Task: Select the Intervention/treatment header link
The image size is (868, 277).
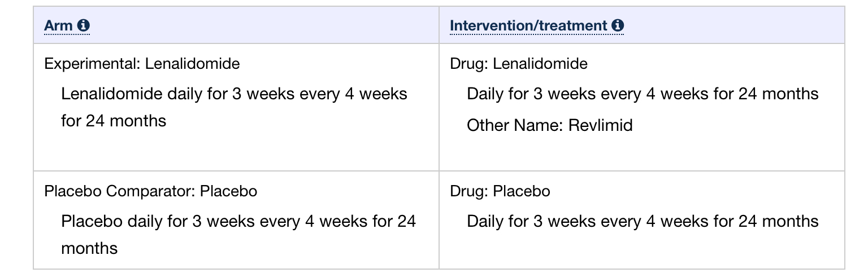Action: click(529, 25)
